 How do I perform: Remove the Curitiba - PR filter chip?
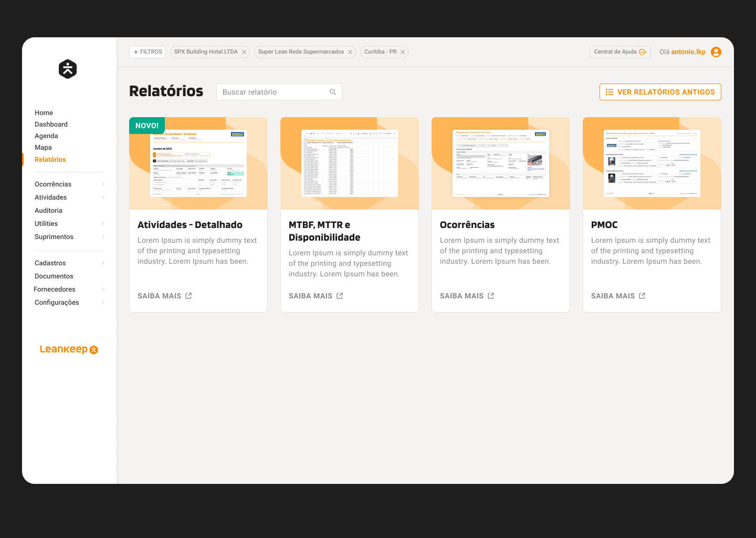click(x=403, y=51)
